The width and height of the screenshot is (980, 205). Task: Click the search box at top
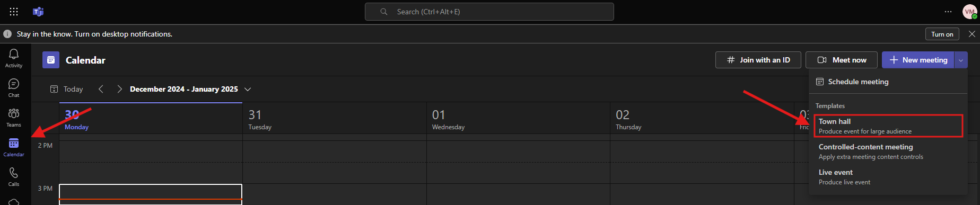tap(489, 12)
